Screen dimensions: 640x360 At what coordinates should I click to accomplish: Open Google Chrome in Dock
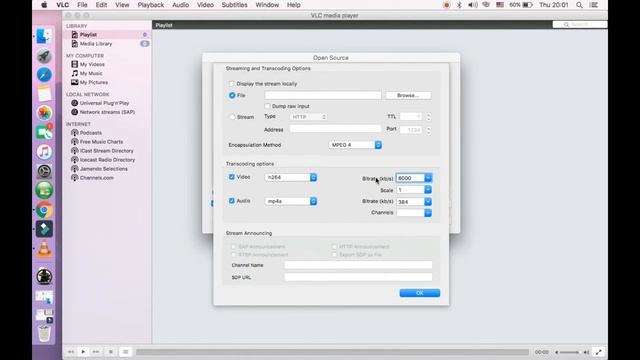(x=44, y=210)
